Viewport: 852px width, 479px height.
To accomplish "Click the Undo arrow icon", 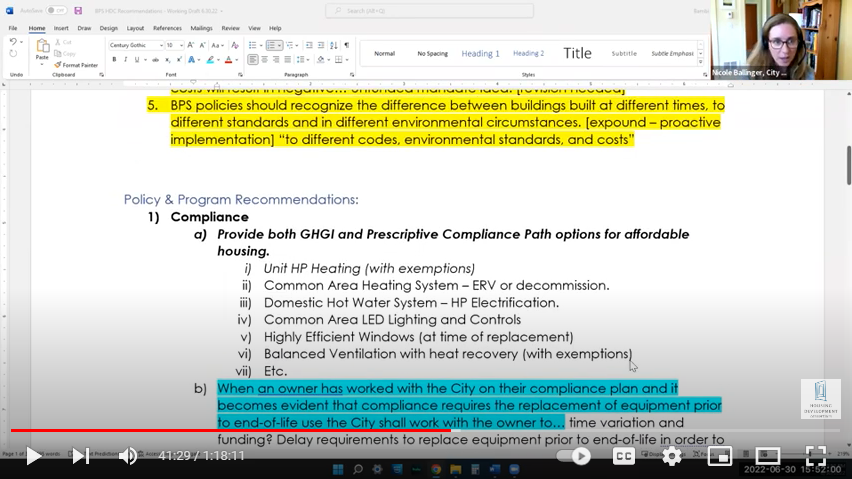I will (12, 42).
